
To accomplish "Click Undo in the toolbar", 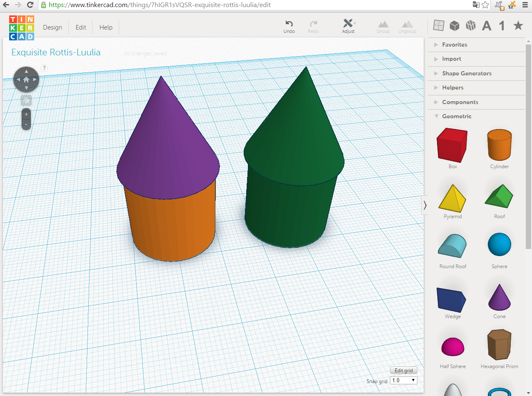I will coord(289,26).
